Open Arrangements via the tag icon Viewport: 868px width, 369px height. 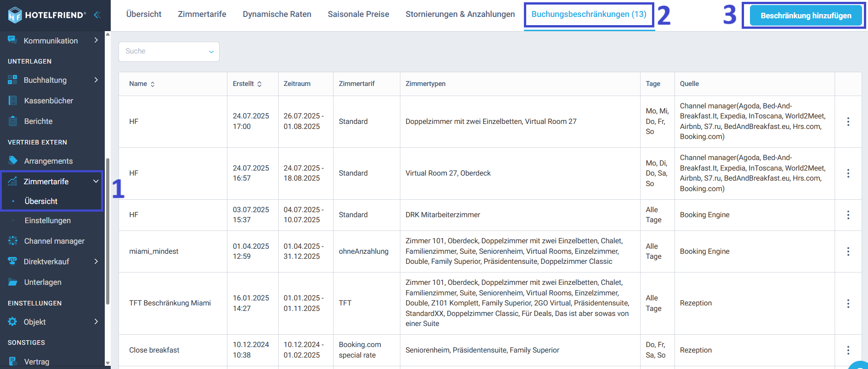click(x=13, y=160)
